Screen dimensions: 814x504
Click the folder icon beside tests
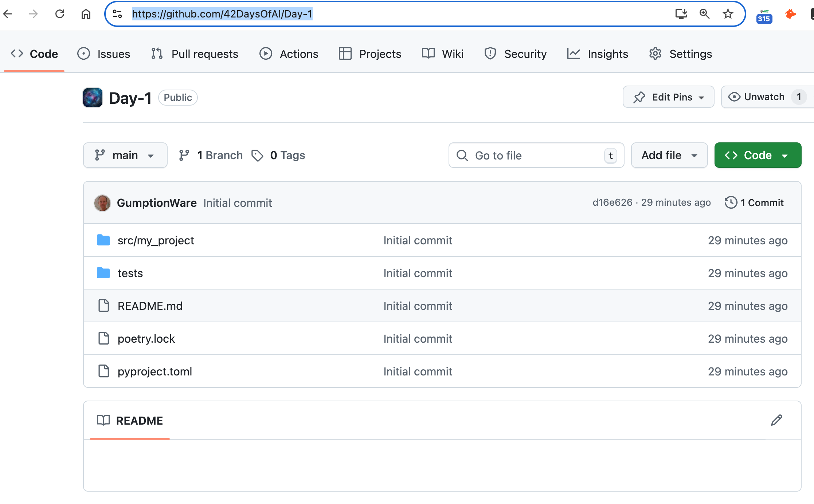pos(103,273)
